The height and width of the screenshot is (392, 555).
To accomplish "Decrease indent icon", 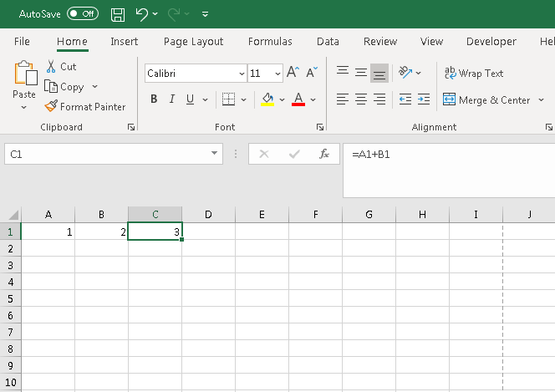I will tap(405, 99).
